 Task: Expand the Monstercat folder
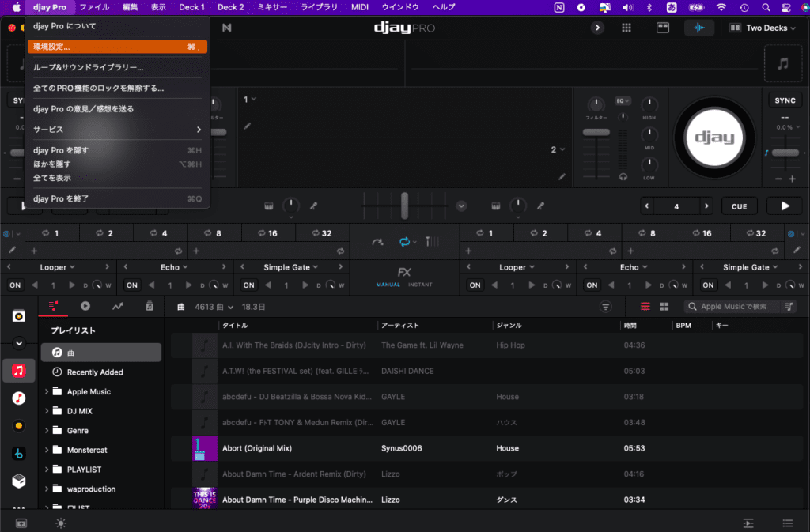coord(47,450)
